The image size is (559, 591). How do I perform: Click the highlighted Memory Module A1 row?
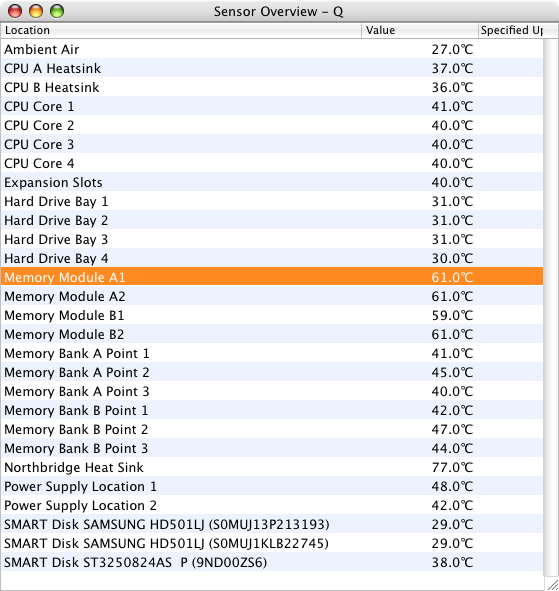[272, 277]
